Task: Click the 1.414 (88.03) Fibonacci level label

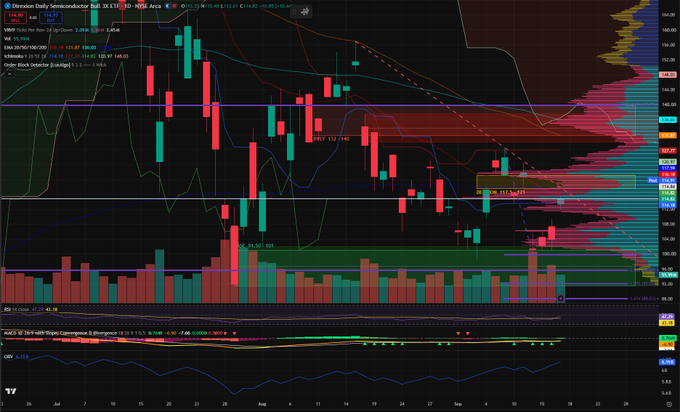Action: (642, 299)
